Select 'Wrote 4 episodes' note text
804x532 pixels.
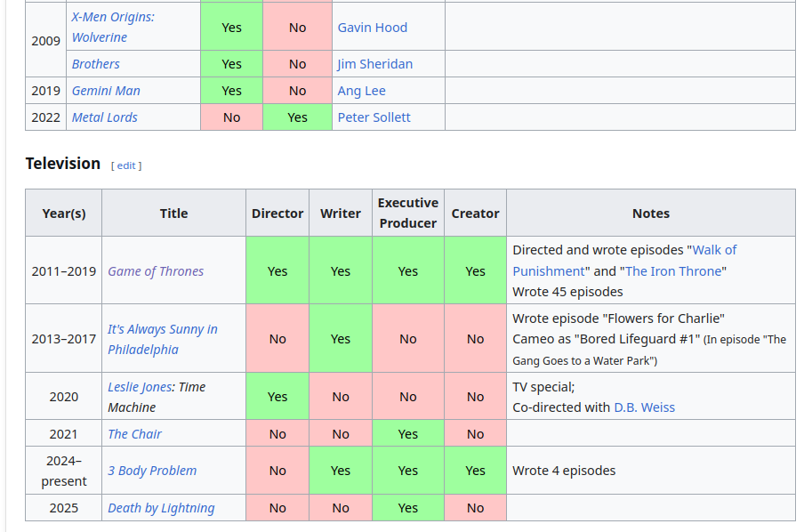pos(564,471)
